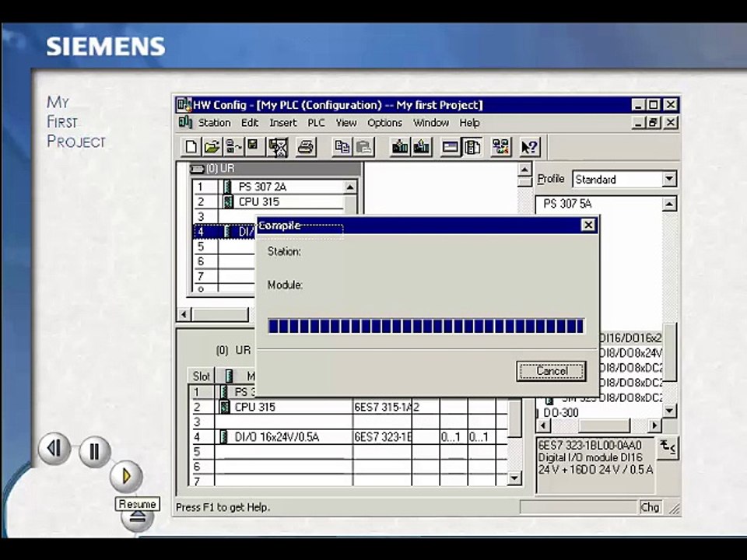
Task: Select PS 307 5A in the catalog
Action: pyautogui.click(x=567, y=204)
